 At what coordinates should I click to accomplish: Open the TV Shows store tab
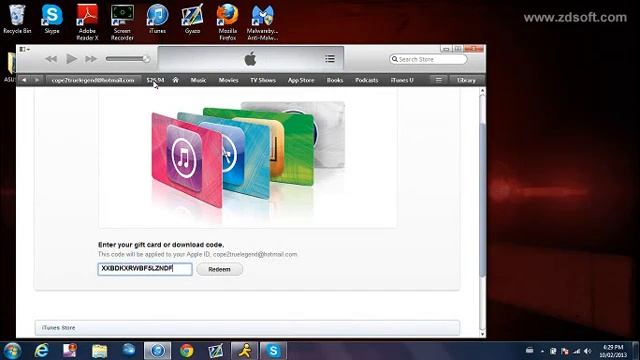[x=263, y=80]
